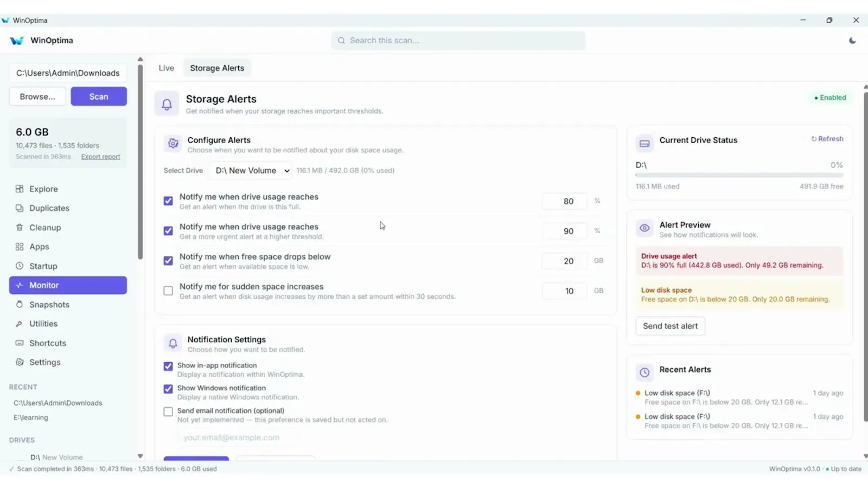
Task: Click the Low disk space preview card
Action: (739, 294)
